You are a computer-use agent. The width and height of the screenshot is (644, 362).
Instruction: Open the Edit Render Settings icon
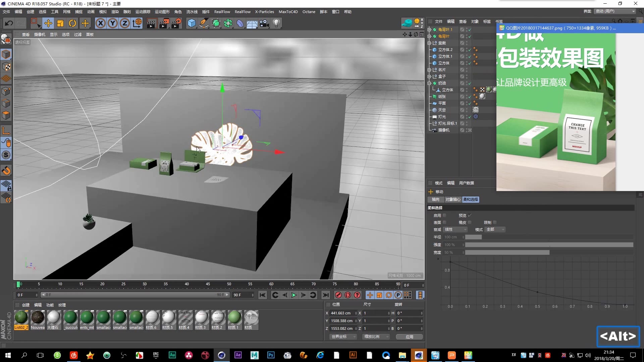point(176,23)
